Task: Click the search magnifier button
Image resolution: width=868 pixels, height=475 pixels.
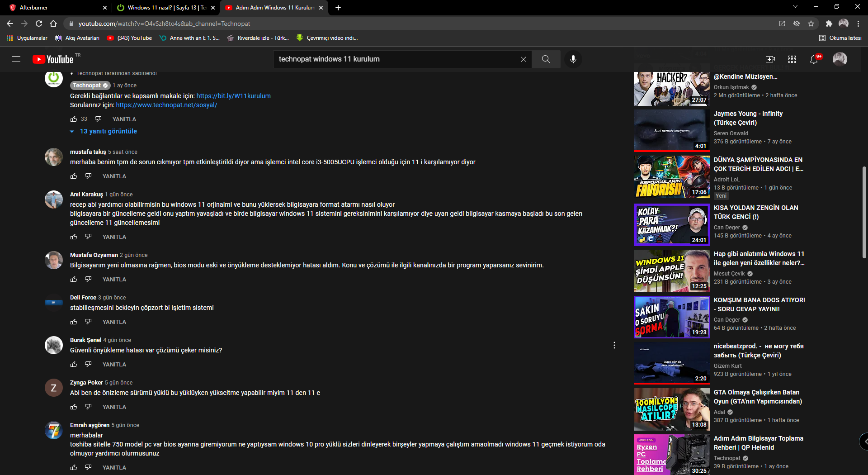Action: pos(546,59)
